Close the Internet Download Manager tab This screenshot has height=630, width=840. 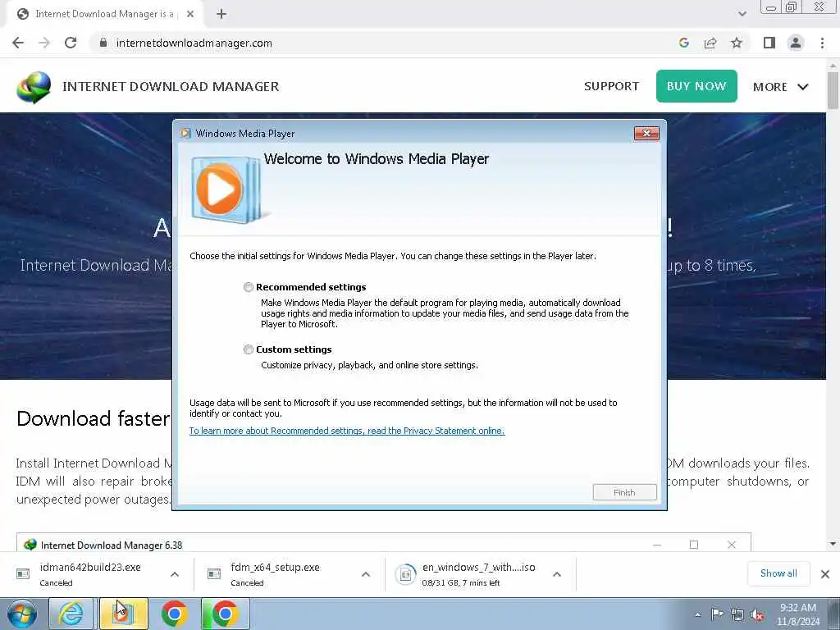(190, 14)
